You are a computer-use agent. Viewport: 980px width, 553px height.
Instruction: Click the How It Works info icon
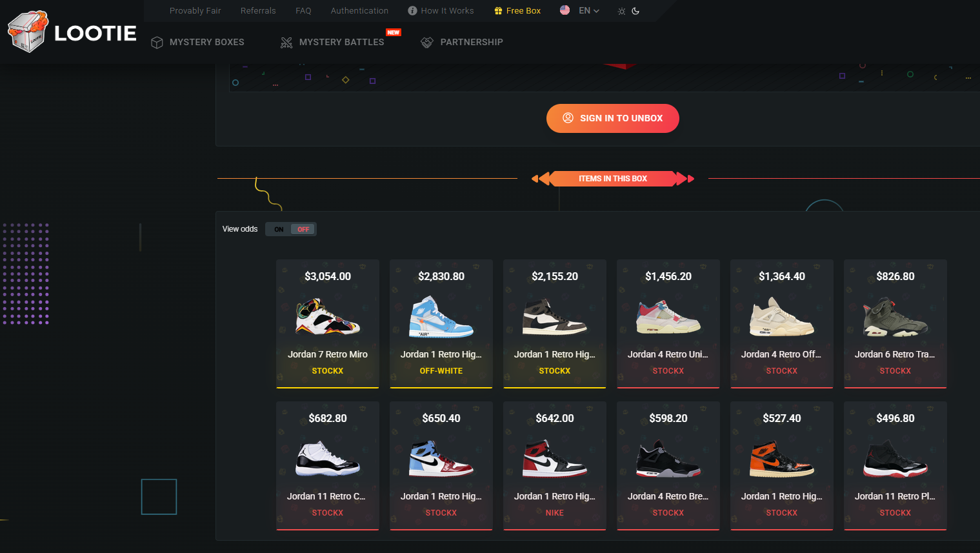[412, 11]
